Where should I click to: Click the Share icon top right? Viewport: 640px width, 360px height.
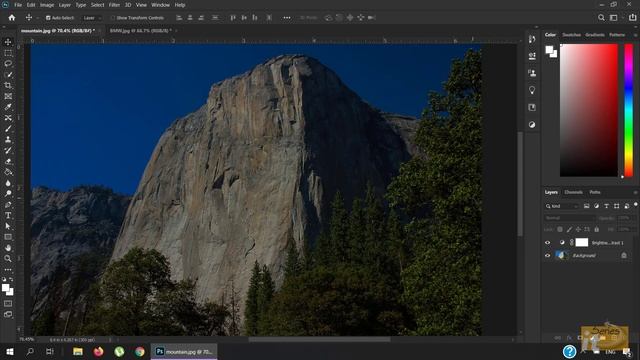pos(632,18)
